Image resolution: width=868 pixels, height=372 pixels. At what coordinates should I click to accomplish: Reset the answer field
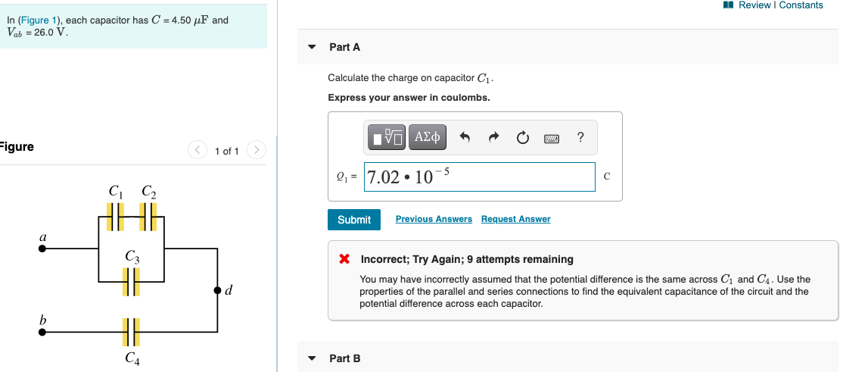point(523,137)
